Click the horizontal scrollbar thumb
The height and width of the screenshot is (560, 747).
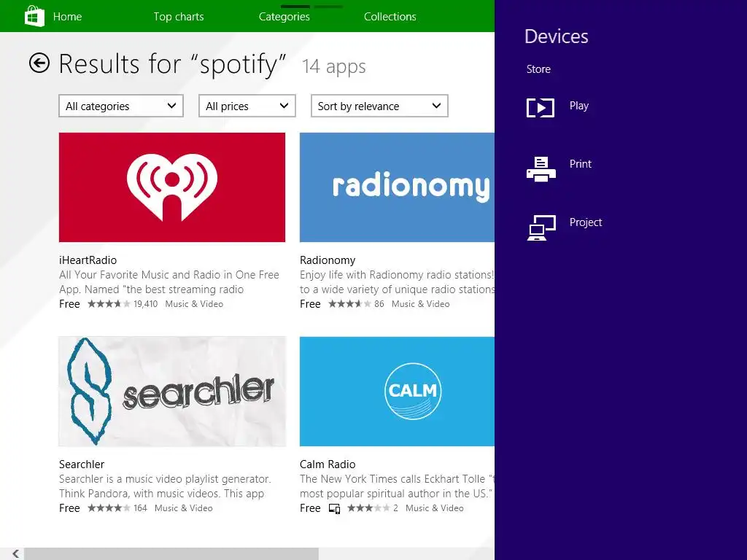[x=171, y=554]
